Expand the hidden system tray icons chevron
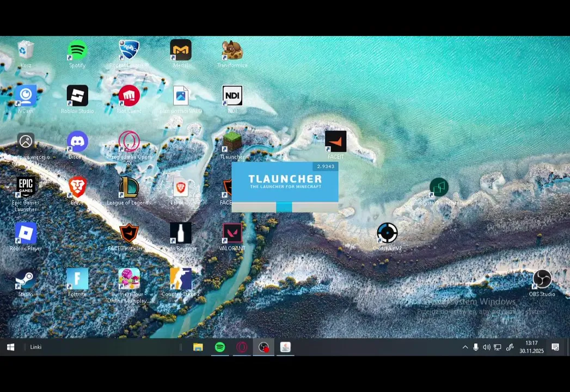The height and width of the screenshot is (392, 570). 465,347
